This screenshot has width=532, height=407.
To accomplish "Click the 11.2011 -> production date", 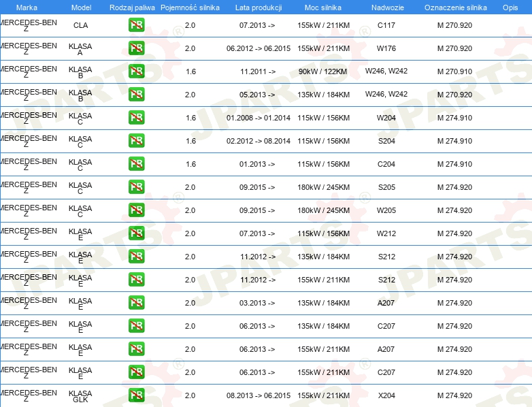I will coord(258,71).
